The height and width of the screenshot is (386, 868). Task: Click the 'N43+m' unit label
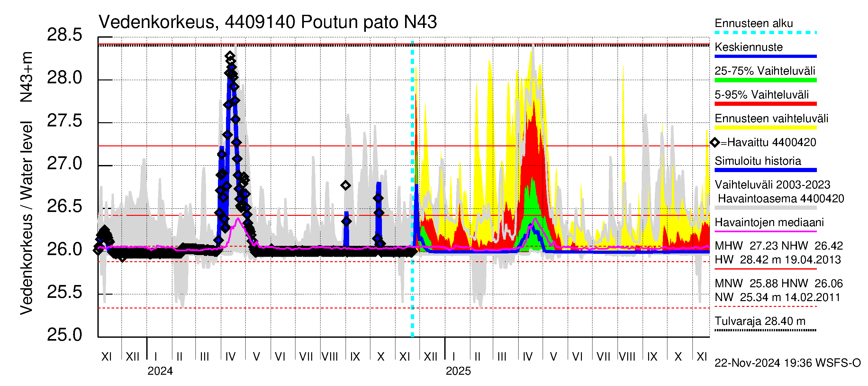pos(26,77)
